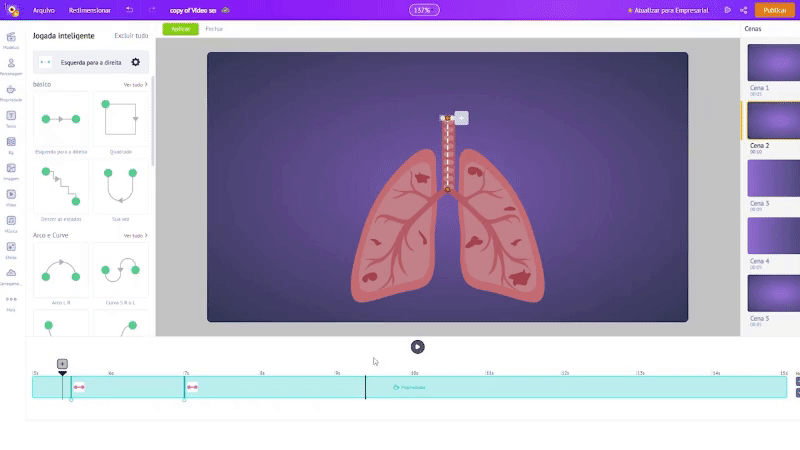Image resolution: width=800 pixels, height=450 pixels.
Task: Click the share icon in the top bar
Action: point(742,9)
